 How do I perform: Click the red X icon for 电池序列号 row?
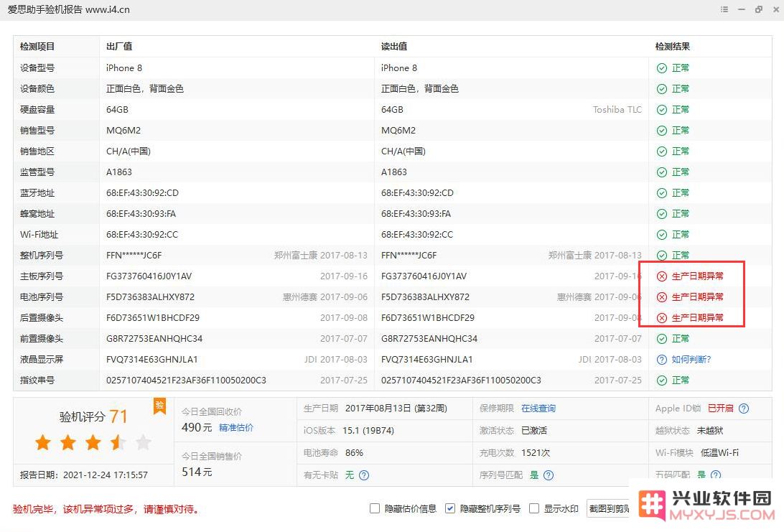coord(661,297)
